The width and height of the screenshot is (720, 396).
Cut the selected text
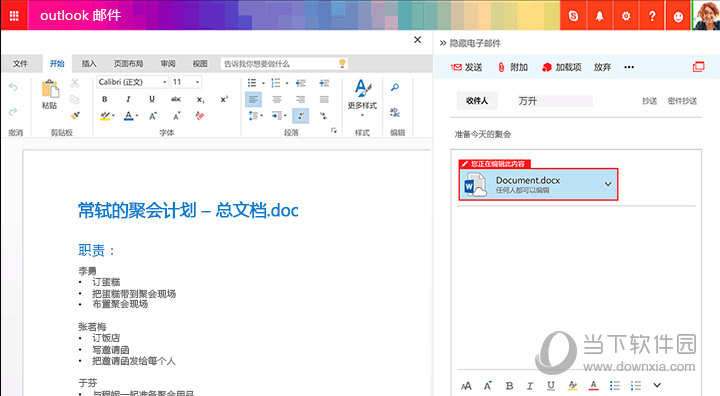pos(75,83)
